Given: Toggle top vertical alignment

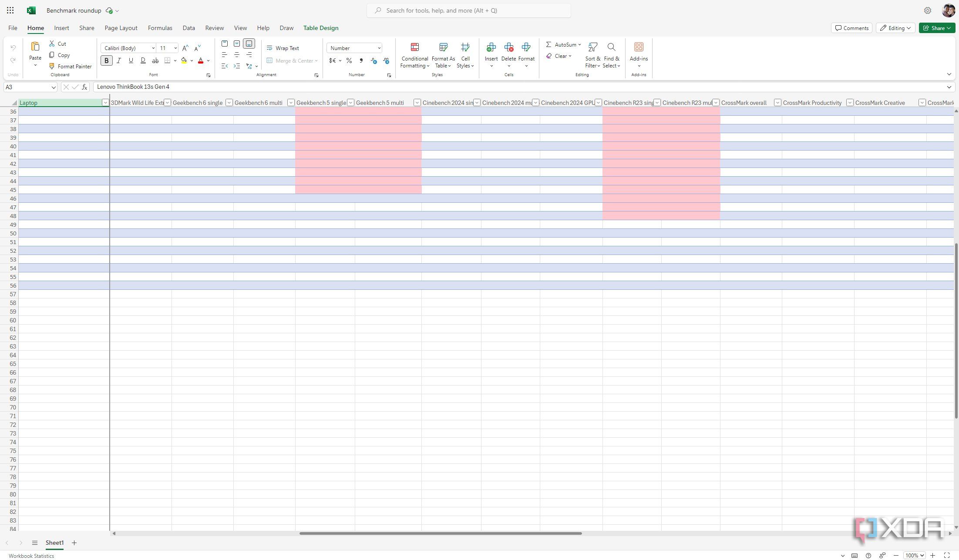Looking at the screenshot, I should pyautogui.click(x=225, y=44).
